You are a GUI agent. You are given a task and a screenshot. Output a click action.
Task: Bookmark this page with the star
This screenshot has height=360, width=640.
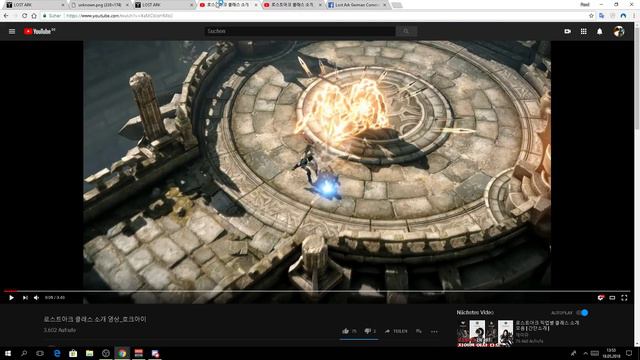[x=591, y=16]
